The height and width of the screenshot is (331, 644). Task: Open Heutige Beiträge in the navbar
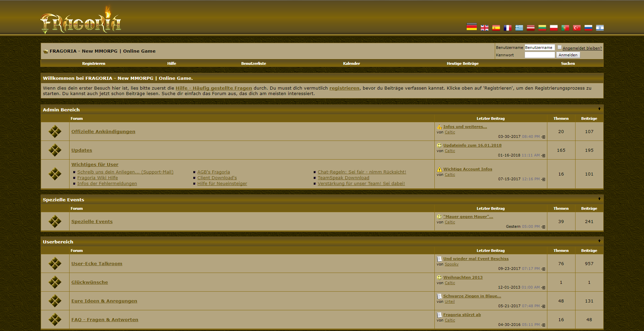[x=463, y=63]
